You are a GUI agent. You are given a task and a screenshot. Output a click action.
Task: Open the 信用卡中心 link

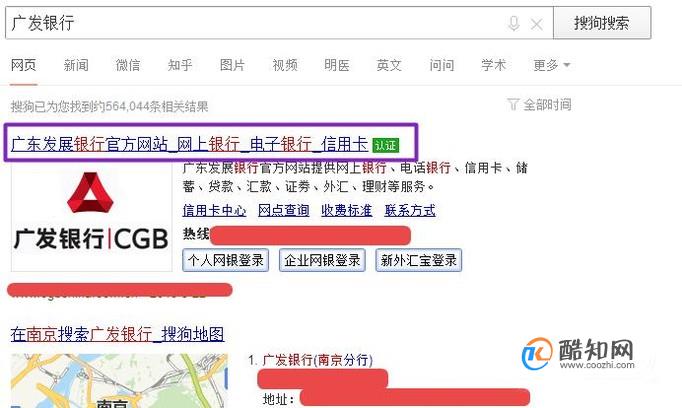pyautogui.click(x=214, y=211)
